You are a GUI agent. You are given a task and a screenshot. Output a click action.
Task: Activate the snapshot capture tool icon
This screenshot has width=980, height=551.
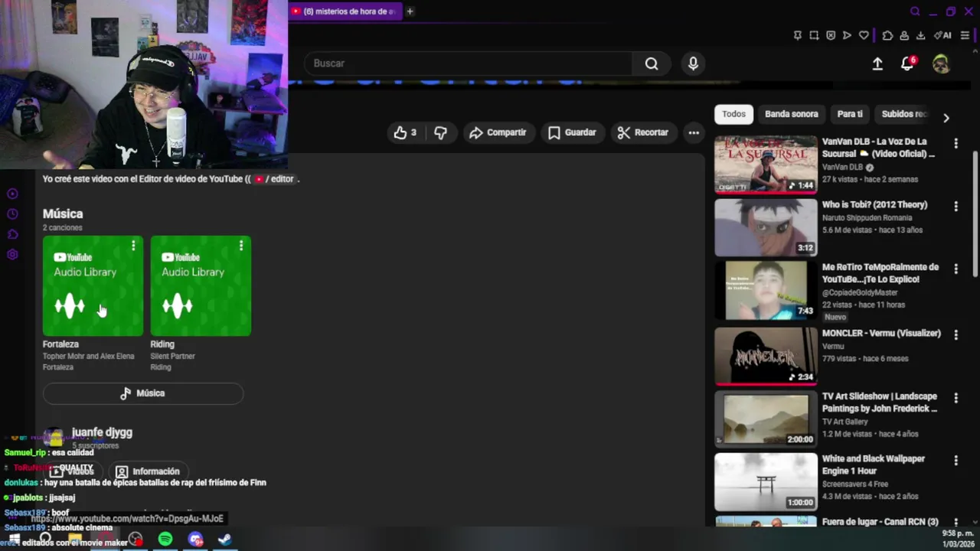(814, 35)
